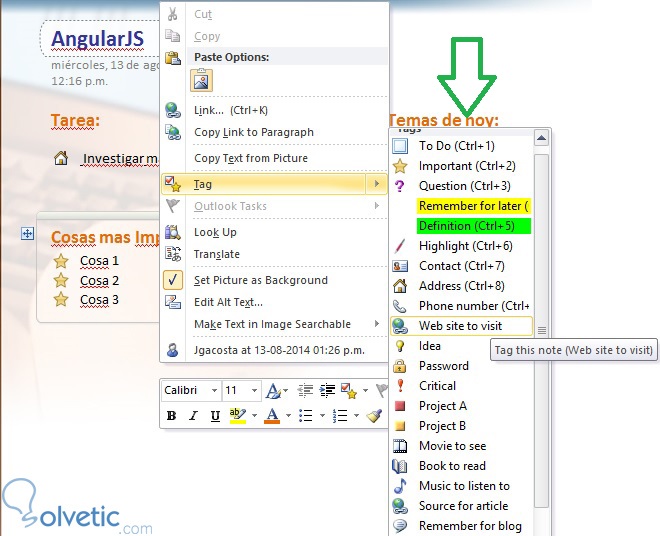Viewport: 660px width, 536px height.
Task: Click the Address house tag icon
Action: point(400,286)
